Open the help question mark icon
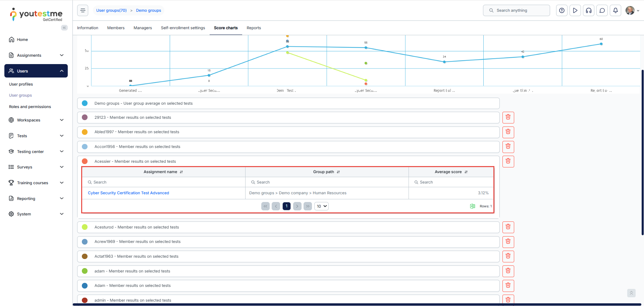This screenshot has height=306, width=644. tap(562, 10)
